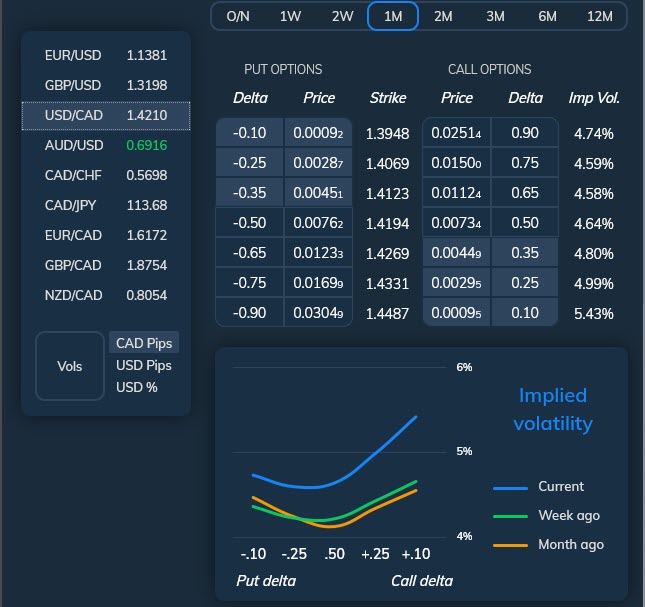Screen dimensions: 645x607
Task: Click the Vols button
Action: tap(70, 366)
